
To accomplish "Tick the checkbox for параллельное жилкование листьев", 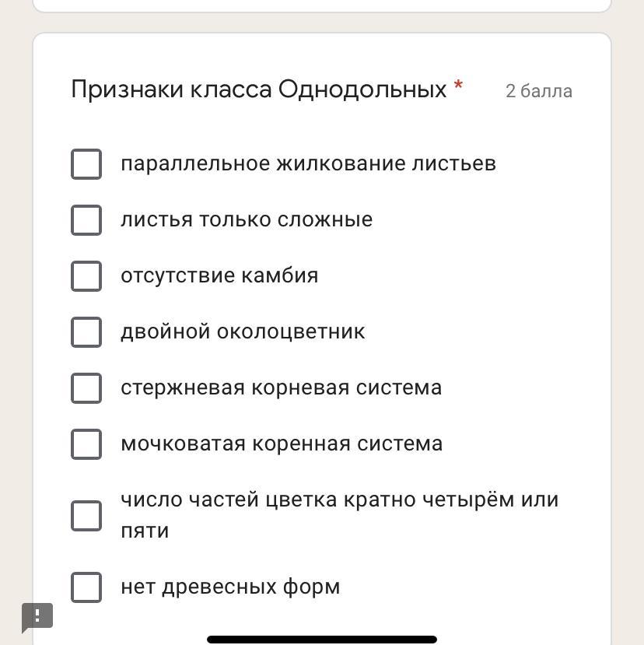I will pos(86,164).
